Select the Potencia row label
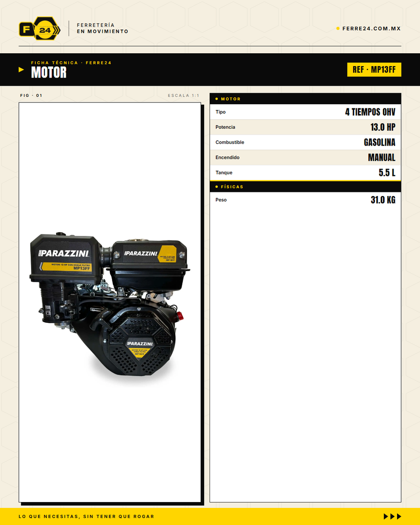This screenshot has width=420, height=525. tap(225, 127)
